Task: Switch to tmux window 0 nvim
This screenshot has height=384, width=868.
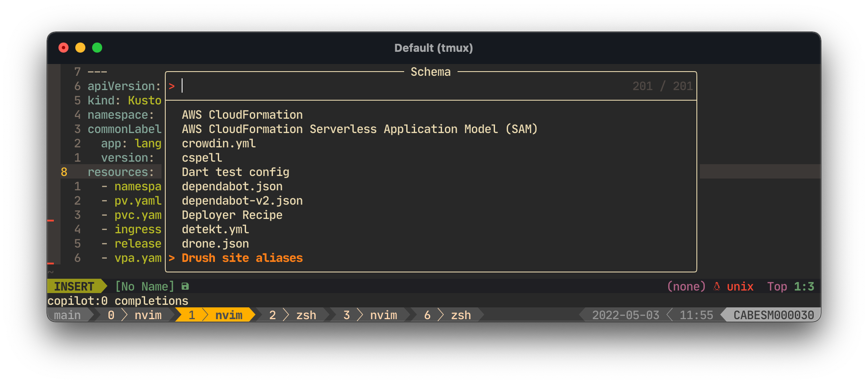Action: [x=135, y=315]
